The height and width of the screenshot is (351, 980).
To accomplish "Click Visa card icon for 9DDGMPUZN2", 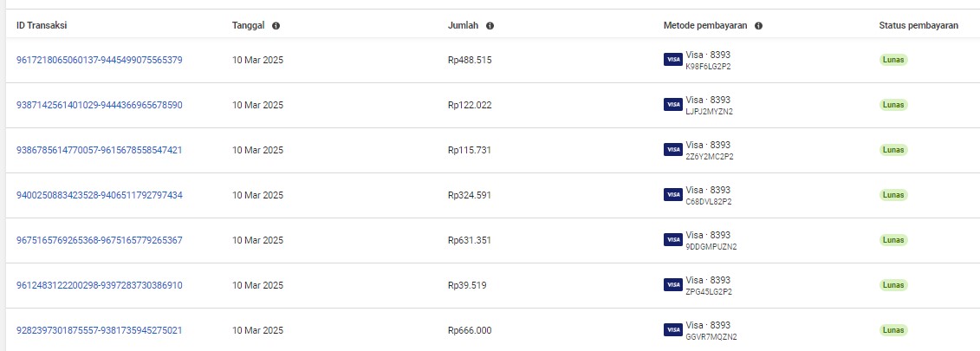I will click(x=672, y=240).
